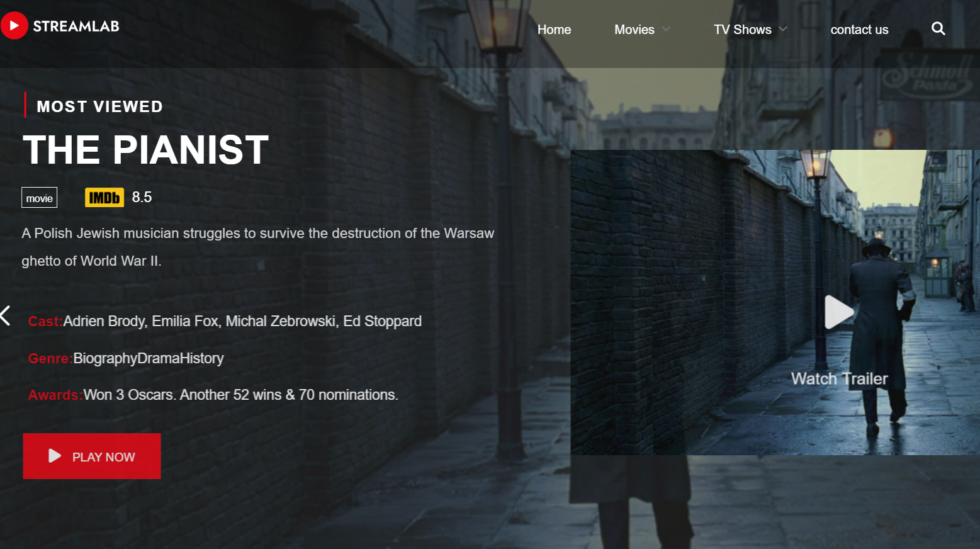
Task: Open the TV Shows menu item
Action: (743, 30)
